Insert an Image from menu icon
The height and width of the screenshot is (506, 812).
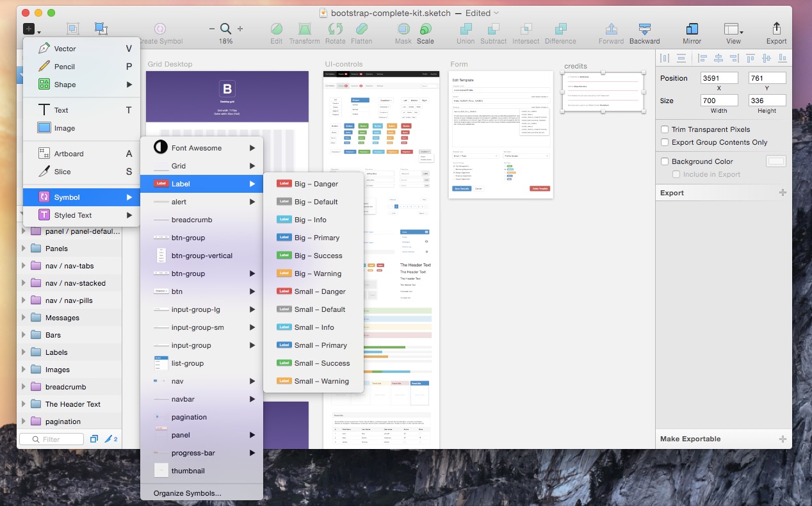coord(44,127)
